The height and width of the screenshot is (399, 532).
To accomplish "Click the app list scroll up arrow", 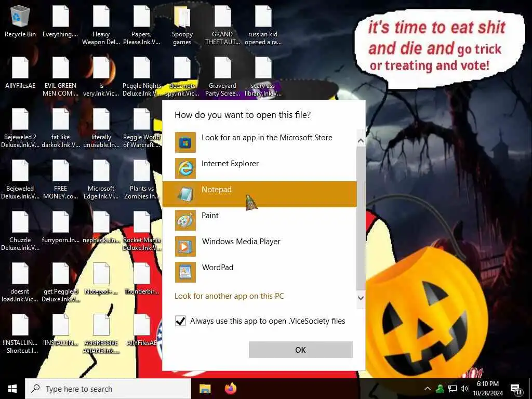I will click(x=361, y=140).
